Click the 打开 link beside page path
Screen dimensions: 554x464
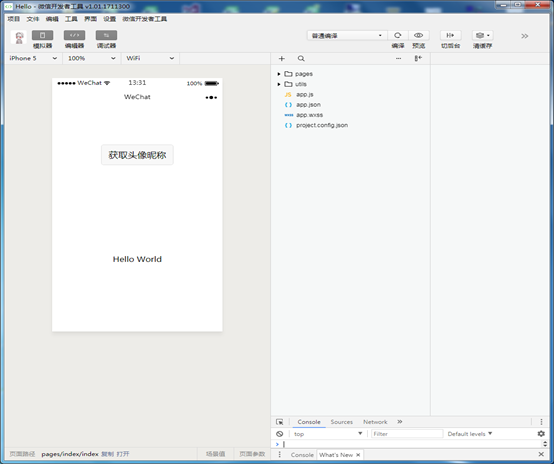point(123,454)
